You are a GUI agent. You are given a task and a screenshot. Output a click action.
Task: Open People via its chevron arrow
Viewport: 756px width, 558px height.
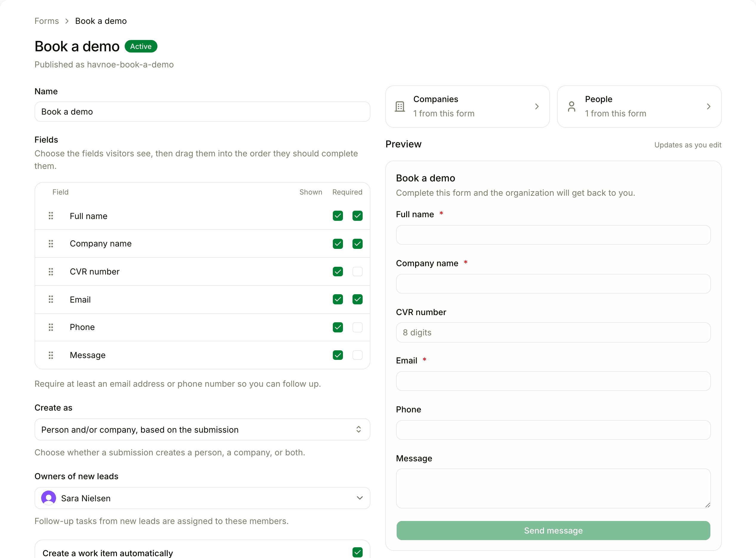point(708,107)
